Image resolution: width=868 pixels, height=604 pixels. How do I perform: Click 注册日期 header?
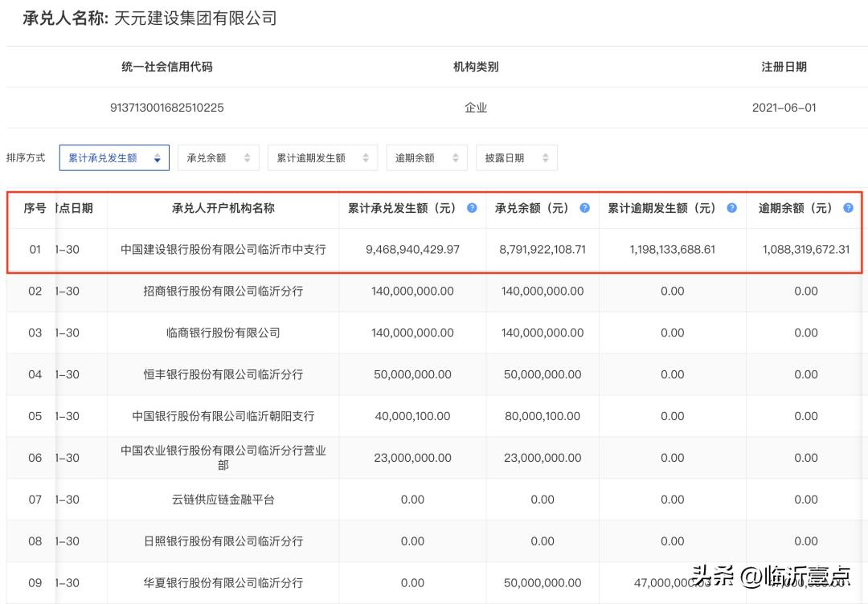tap(784, 67)
